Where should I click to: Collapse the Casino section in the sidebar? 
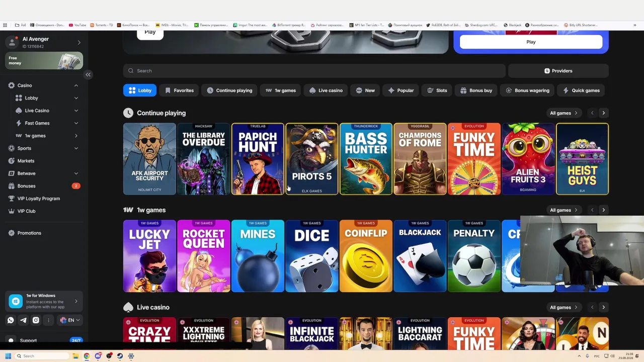point(76,85)
